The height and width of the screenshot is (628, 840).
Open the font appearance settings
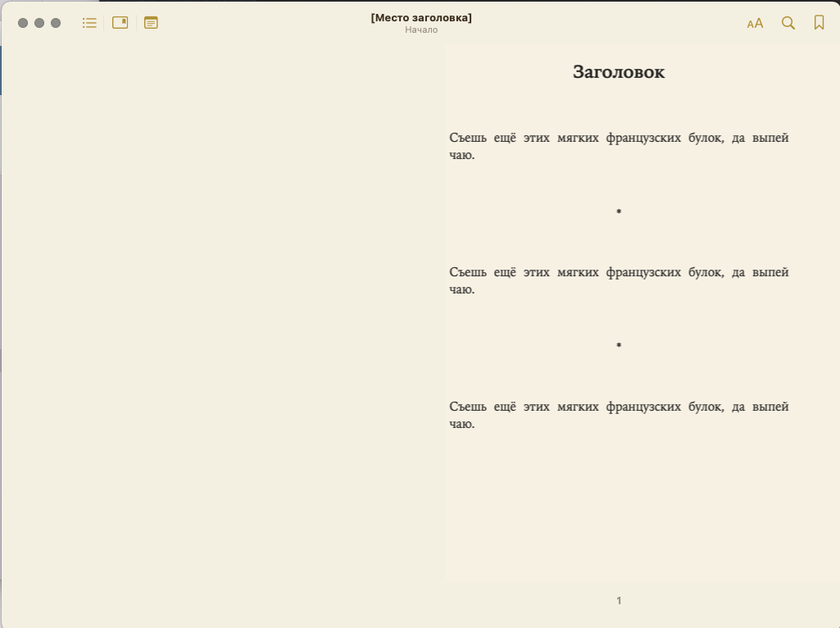point(755,23)
